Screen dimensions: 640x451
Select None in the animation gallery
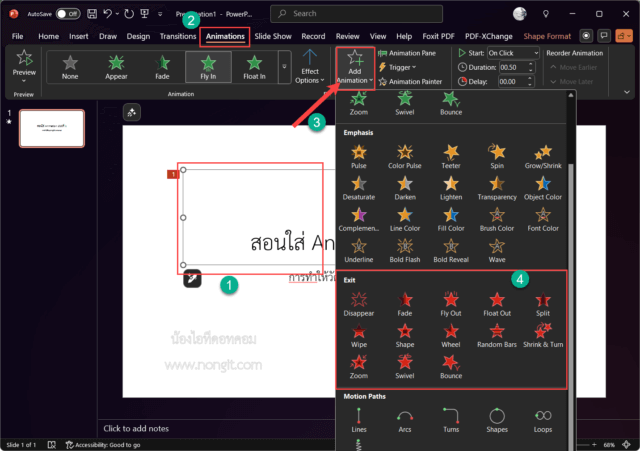(70, 67)
